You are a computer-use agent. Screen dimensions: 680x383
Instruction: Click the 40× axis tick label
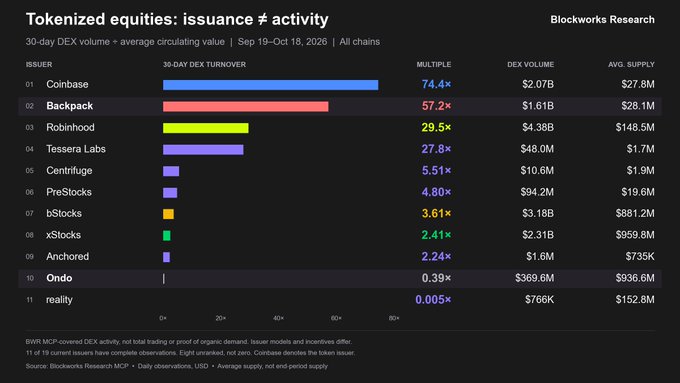pos(278,318)
